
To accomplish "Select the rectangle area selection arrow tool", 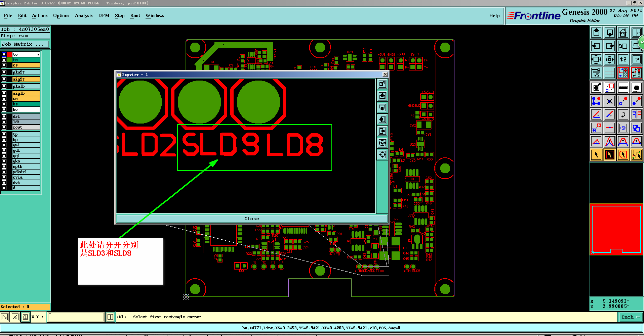I will click(x=610, y=155).
